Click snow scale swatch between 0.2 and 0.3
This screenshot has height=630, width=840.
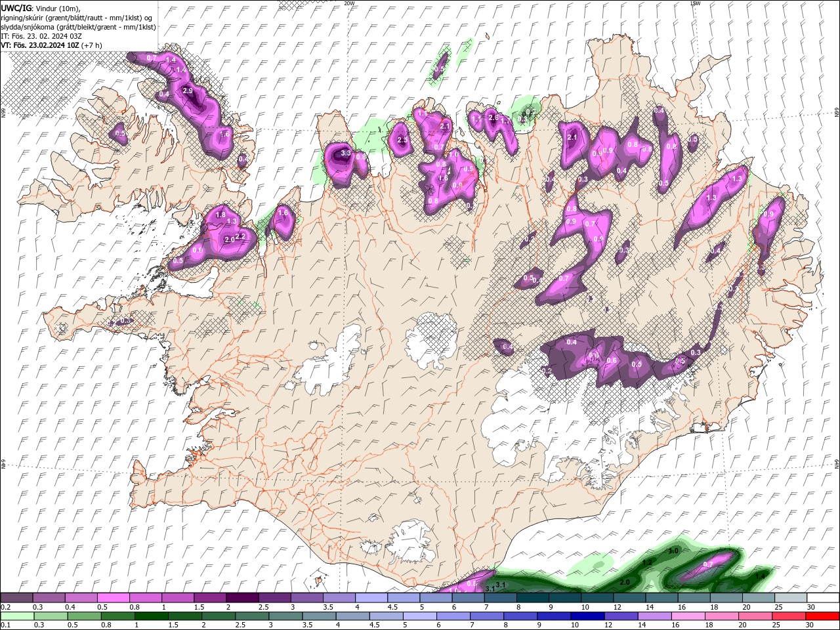[16, 598]
